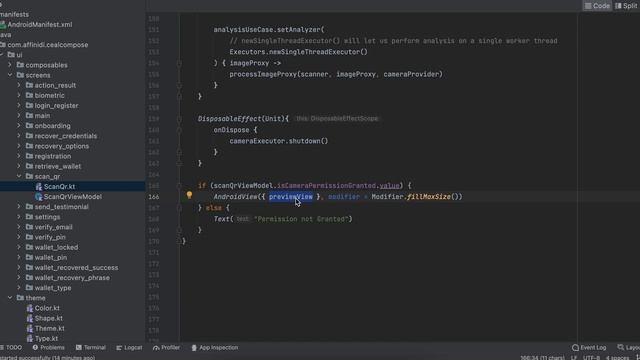Click processImageProxy call on line 155
This screenshot has width=640, height=360.
point(336,74)
